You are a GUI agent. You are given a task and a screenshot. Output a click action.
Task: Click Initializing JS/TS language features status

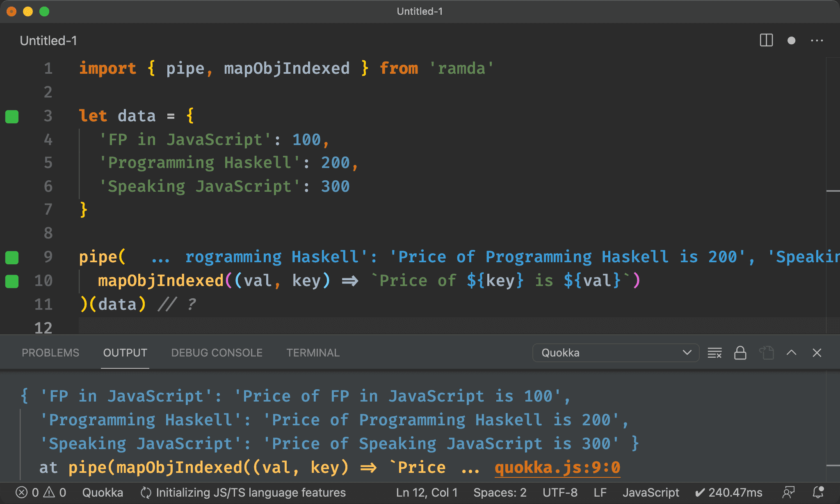tap(243, 493)
